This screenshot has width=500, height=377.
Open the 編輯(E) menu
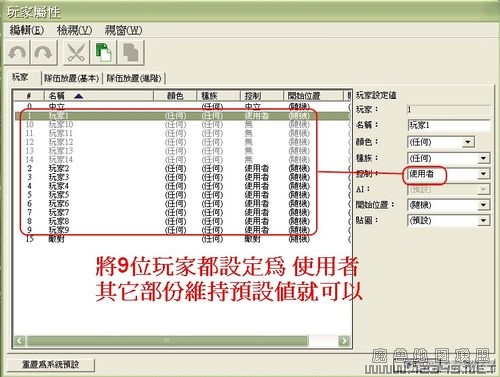coord(27,30)
